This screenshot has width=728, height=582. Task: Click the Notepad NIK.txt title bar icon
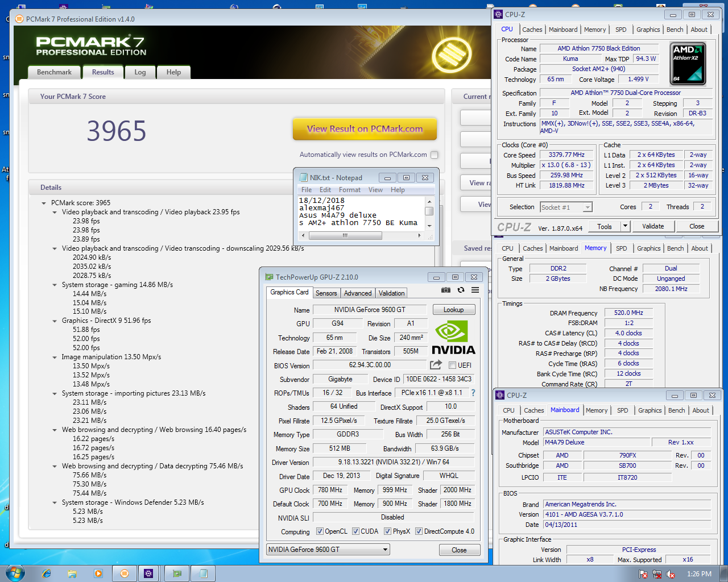click(304, 177)
